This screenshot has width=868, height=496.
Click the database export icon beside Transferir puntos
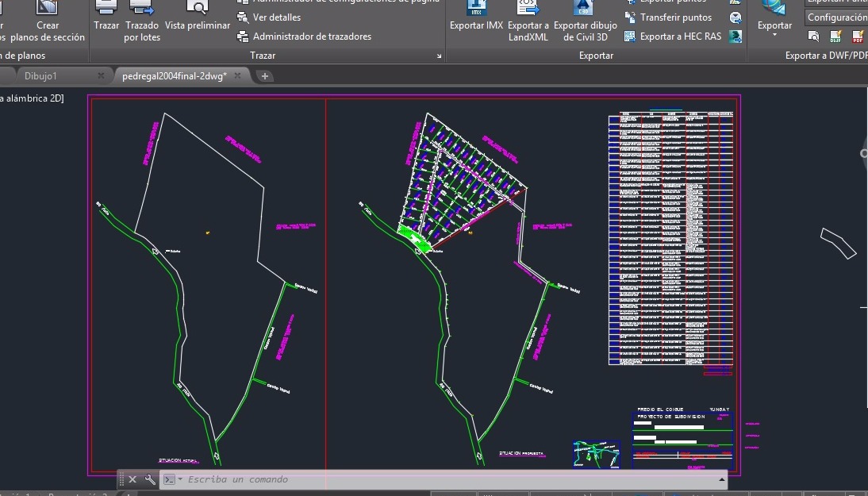pos(735,17)
